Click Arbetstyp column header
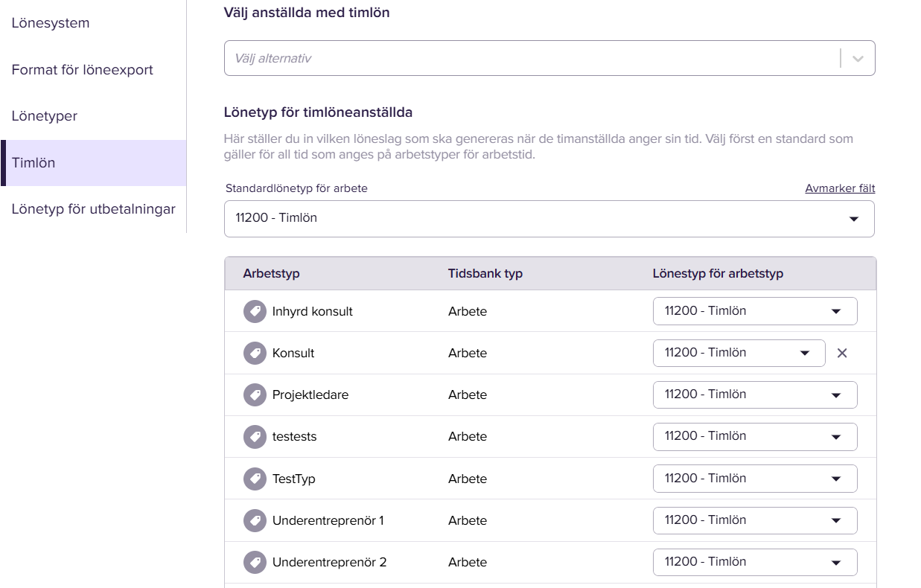Viewport: 921px width, 588px height. coord(271,273)
